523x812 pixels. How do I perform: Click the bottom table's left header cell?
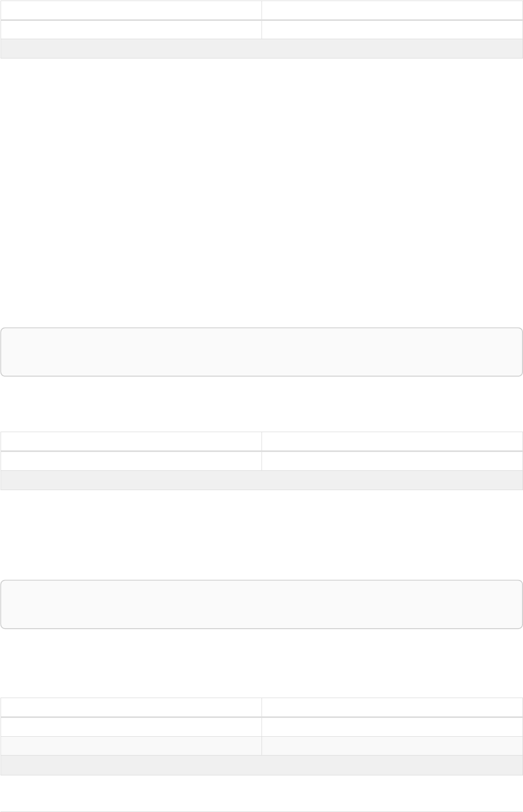pyautogui.click(x=131, y=707)
